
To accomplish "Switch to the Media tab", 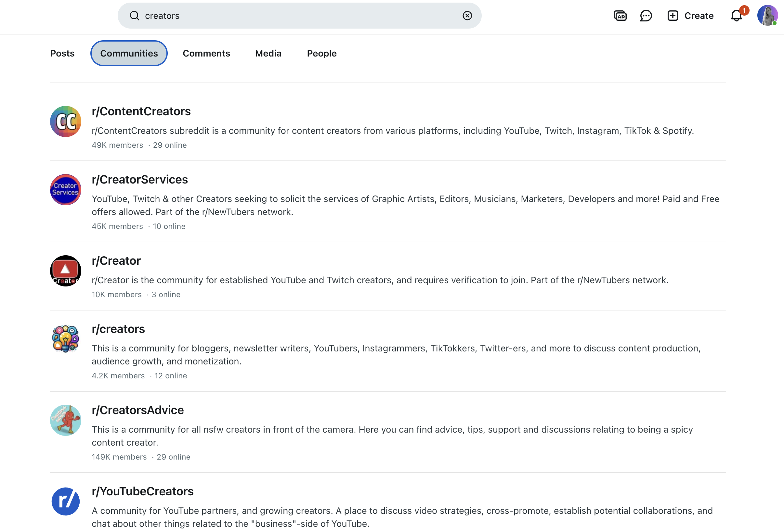I will pyautogui.click(x=268, y=53).
